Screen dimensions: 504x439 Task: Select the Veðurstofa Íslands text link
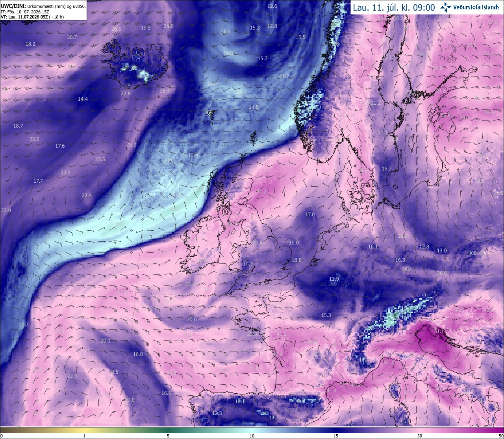pos(476,7)
